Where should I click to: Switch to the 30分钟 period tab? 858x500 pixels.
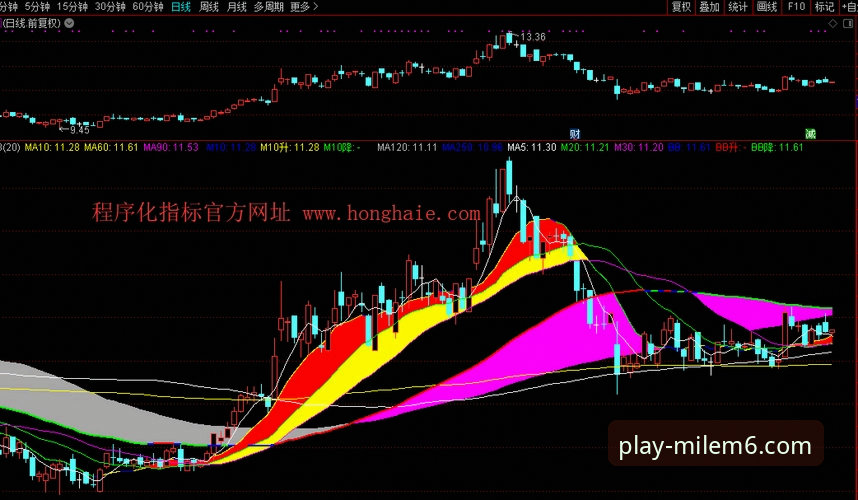(x=109, y=7)
